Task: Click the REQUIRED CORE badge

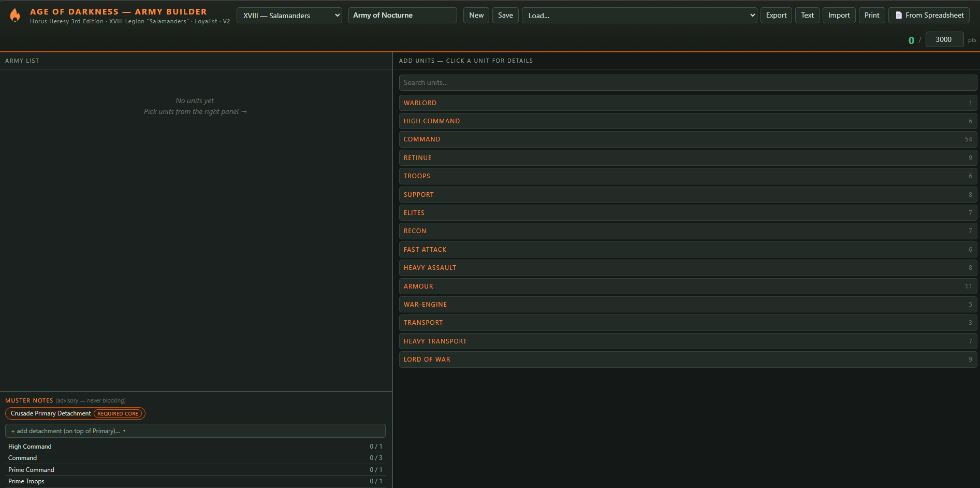Action: pyautogui.click(x=118, y=414)
